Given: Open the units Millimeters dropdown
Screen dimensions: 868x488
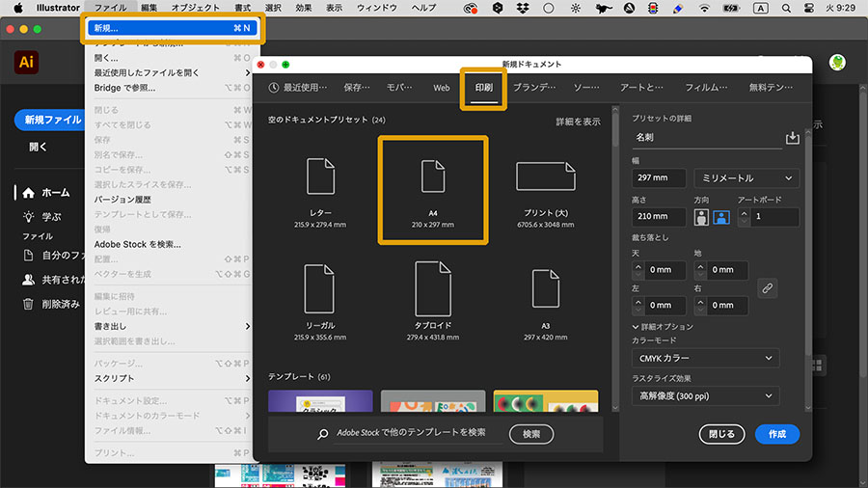Looking at the screenshot, I should pyautogui.click(x=746, y=178).
